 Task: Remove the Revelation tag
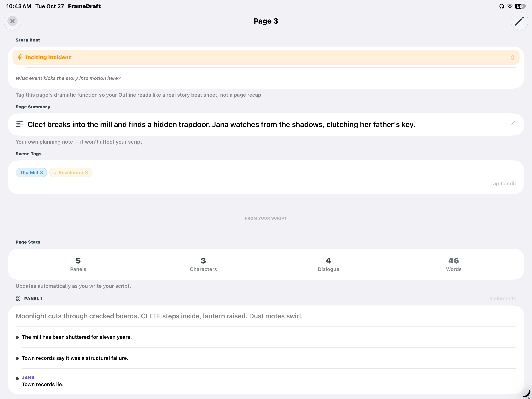coord(87,173)
